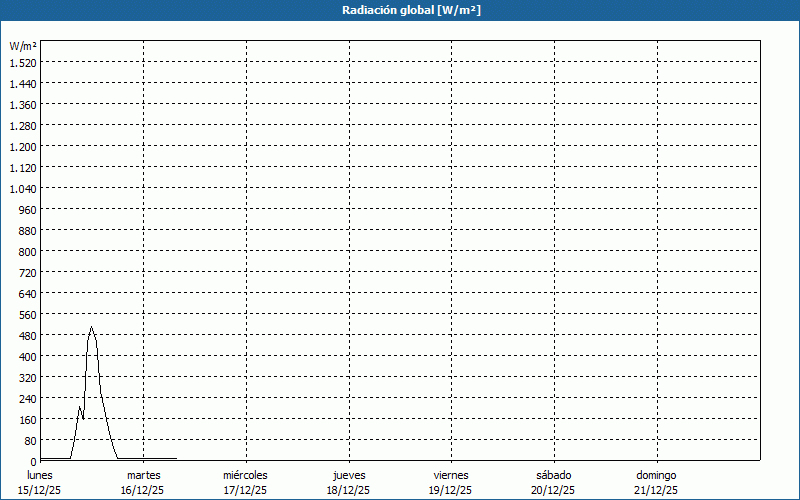
Task: Click the 'lunes' day label
Action: [x=40, y=475]
